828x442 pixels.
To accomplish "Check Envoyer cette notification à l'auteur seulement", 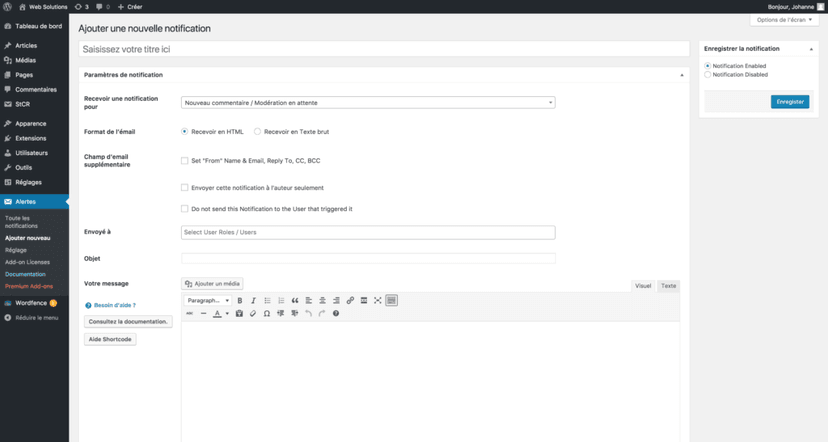I will coord(184,187).
